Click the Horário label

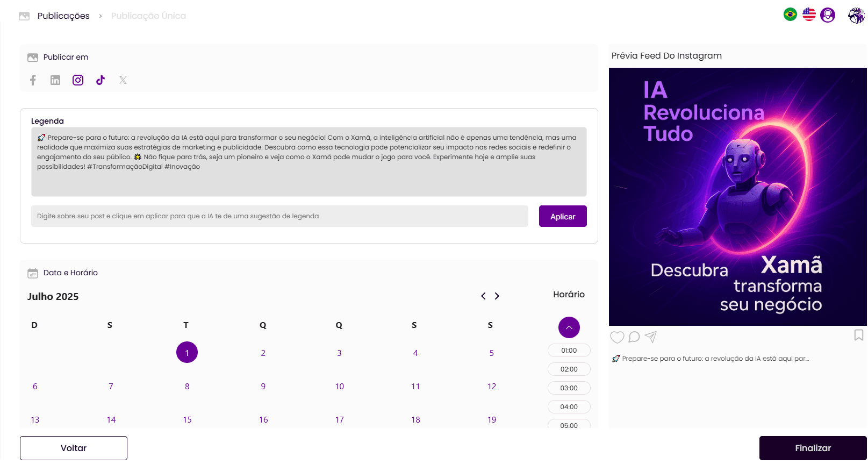569,295
